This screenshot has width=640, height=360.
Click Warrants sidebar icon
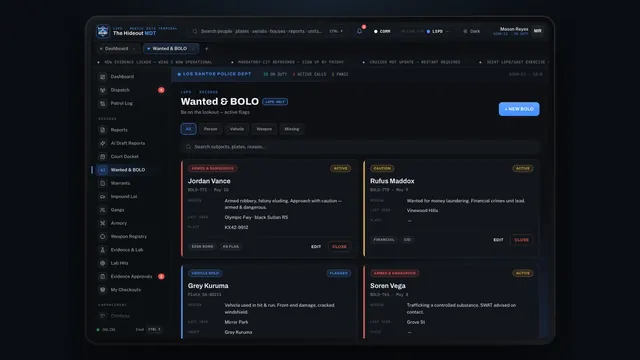pyautogui.click(x=102, y=183)
